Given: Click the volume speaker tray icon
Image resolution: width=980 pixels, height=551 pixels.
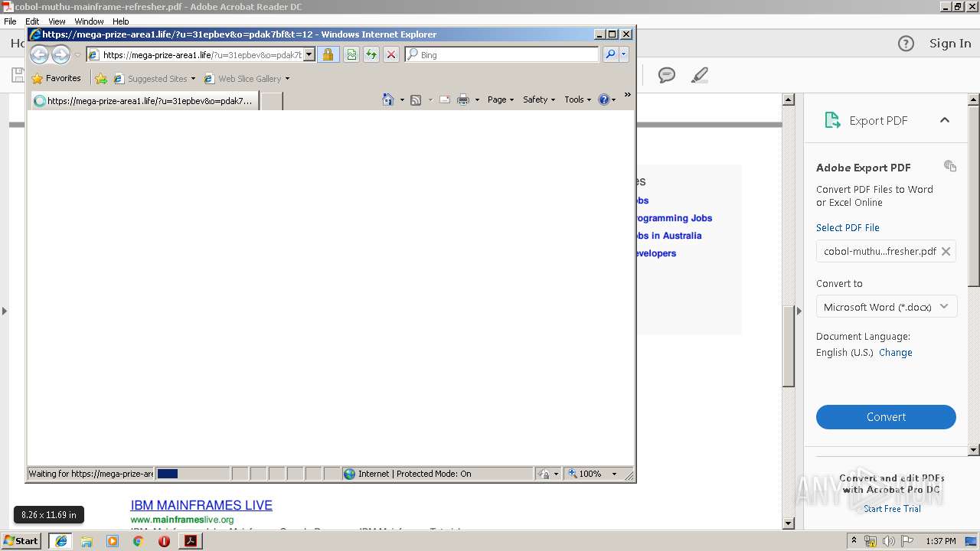Looking at the screenshot, I should pyautogui.click(x=889, y=541).
